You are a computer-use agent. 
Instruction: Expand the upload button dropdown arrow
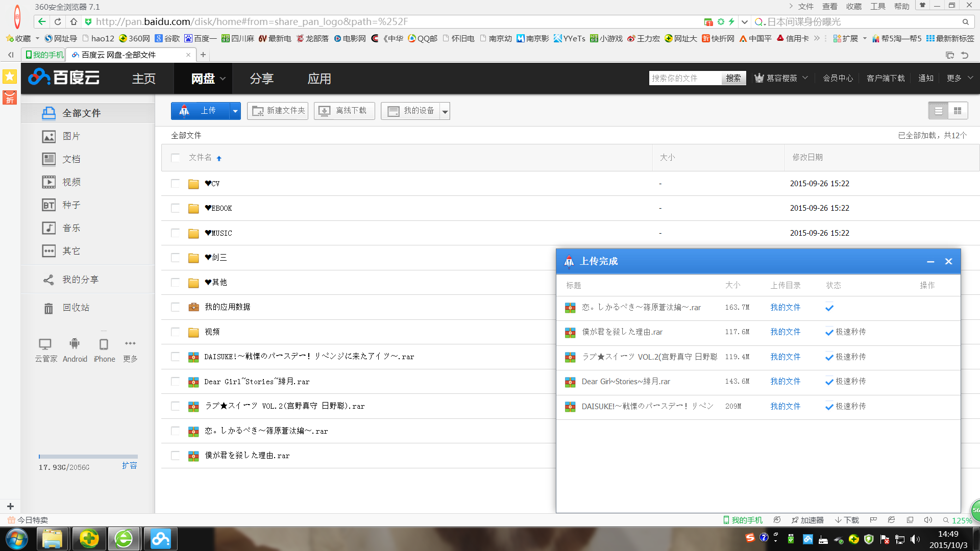(x=235, y=111)
